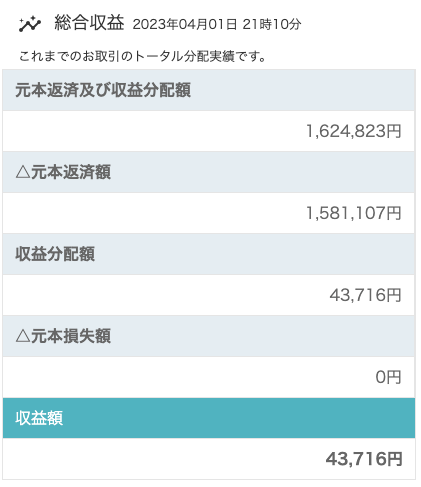Click the triangle symbol before 元本返済額
This screenshot has width=421, height=487.
23,172
